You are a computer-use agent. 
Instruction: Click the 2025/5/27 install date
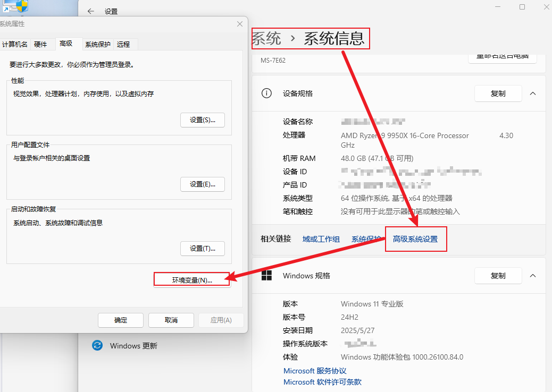358,330
